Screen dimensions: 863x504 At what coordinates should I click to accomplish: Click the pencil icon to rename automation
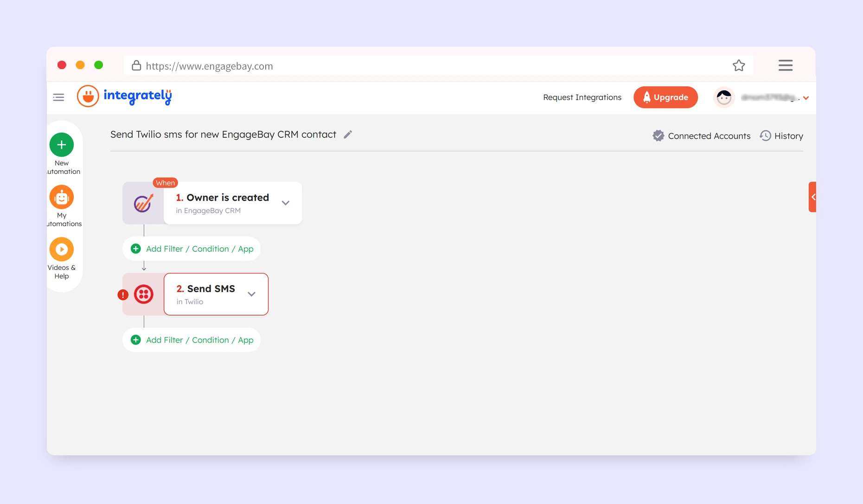[348, 134]
